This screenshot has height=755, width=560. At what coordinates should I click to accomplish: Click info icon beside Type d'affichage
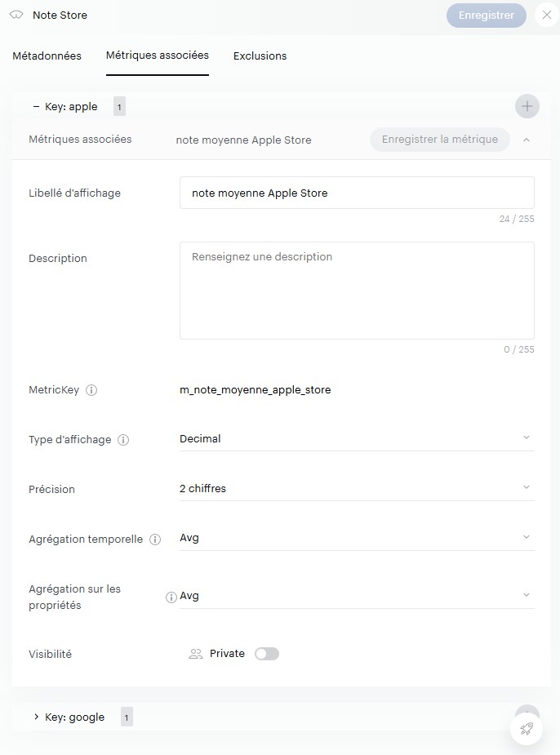[123, 440]
